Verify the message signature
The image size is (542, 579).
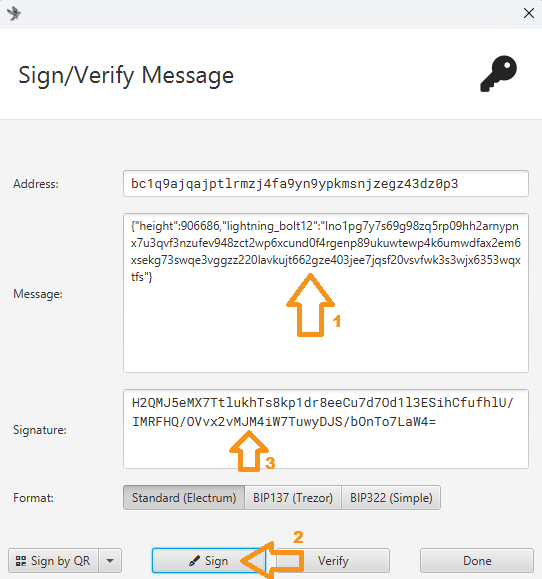point(333,561)
